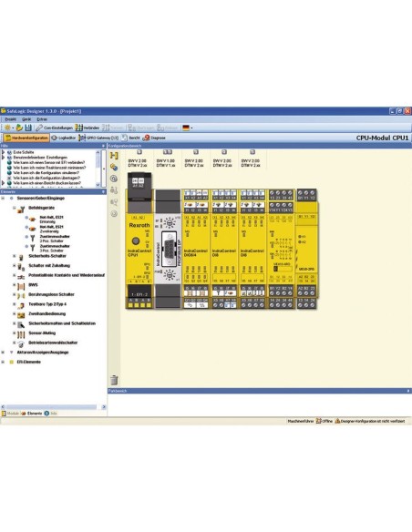Open the German flag language dropdown
The width and height of the screenshot is (412, 532).
[x=188, y=128]
